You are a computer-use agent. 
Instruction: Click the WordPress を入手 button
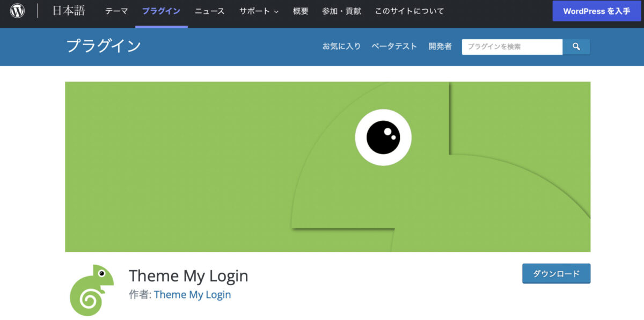[x=597, y=11]
